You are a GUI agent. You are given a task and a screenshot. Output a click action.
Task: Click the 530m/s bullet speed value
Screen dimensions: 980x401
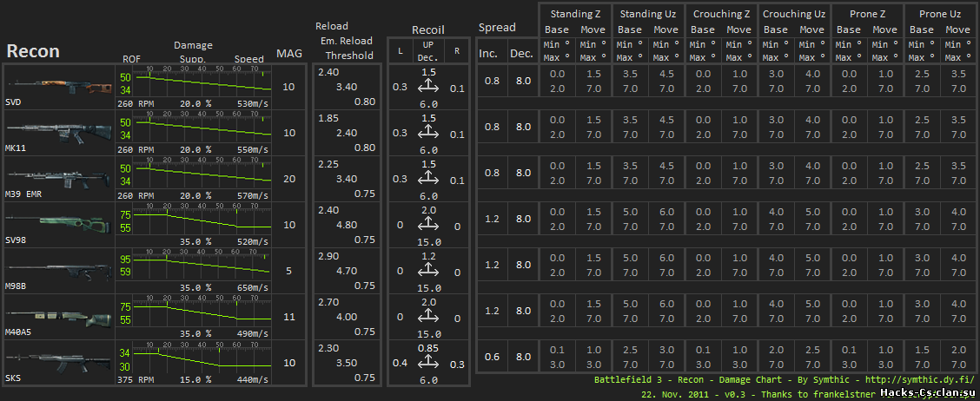point(253,103)
